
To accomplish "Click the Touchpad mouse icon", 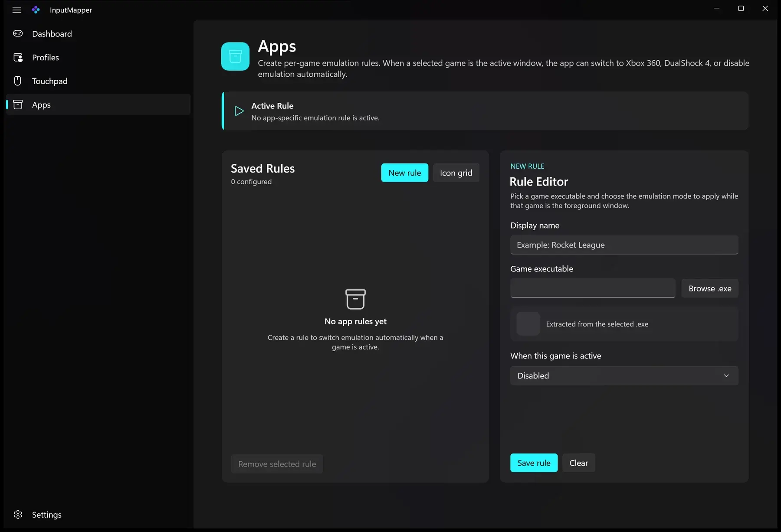I will [18, 81].
